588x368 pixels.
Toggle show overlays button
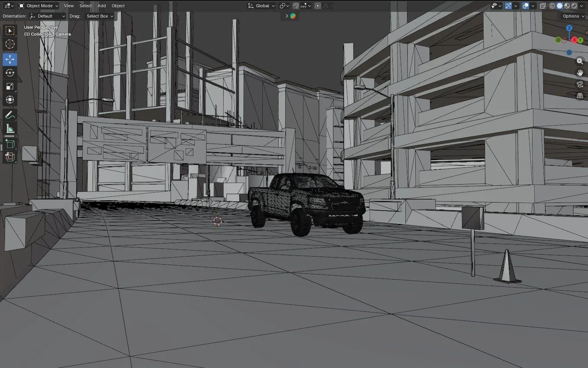(526, 6)
